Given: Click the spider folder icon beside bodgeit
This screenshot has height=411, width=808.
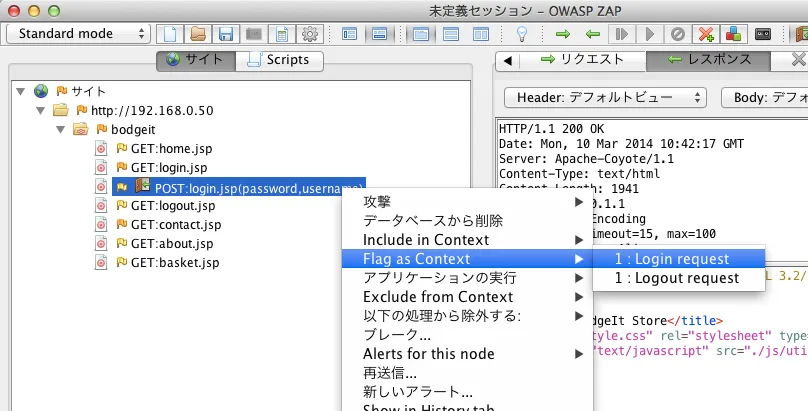Looking at the screenshot, I should pos(81,129).
